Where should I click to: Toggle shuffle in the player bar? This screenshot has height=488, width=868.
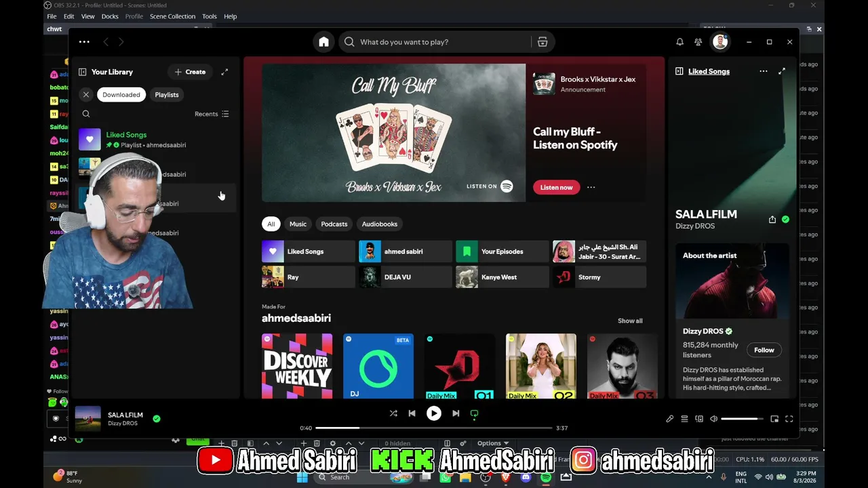click(393, 413)
